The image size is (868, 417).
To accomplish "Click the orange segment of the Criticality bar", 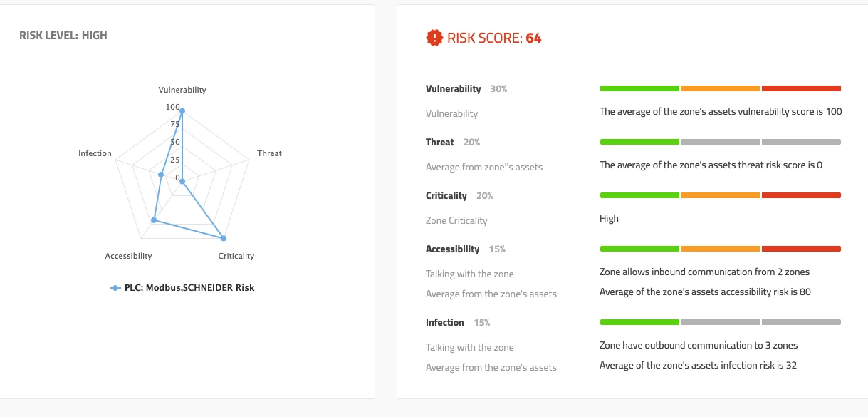I will [721, 195].
